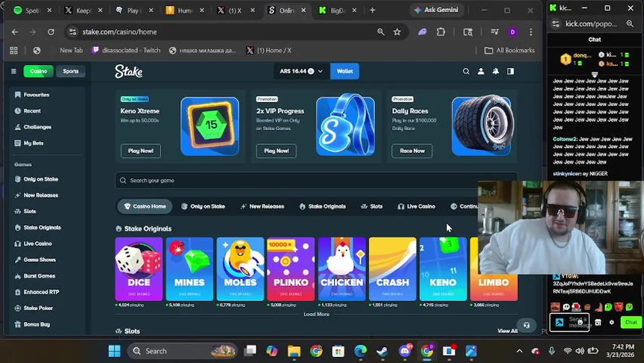
Task: Open File Explorer from the taskbar
Action: [294, 351]
